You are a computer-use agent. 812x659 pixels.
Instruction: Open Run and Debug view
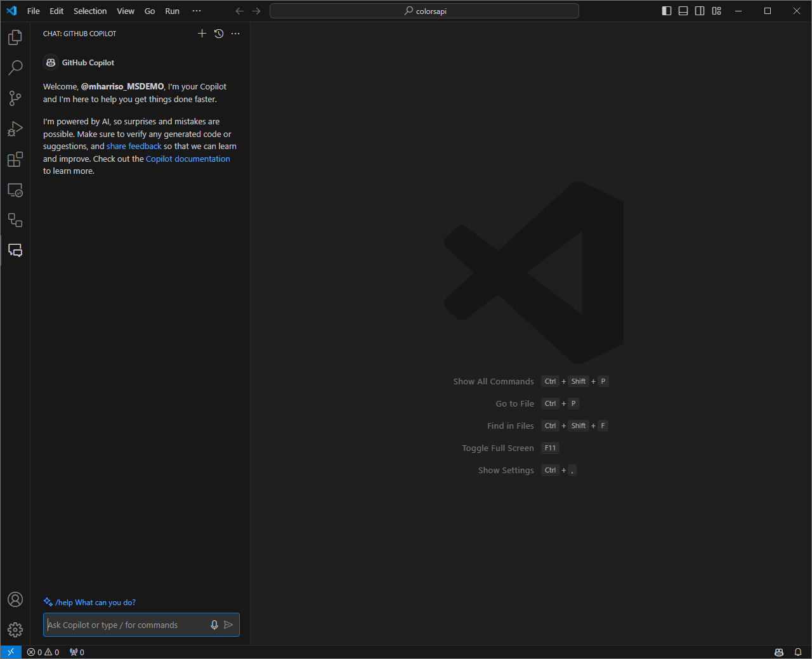pos(15,129)
